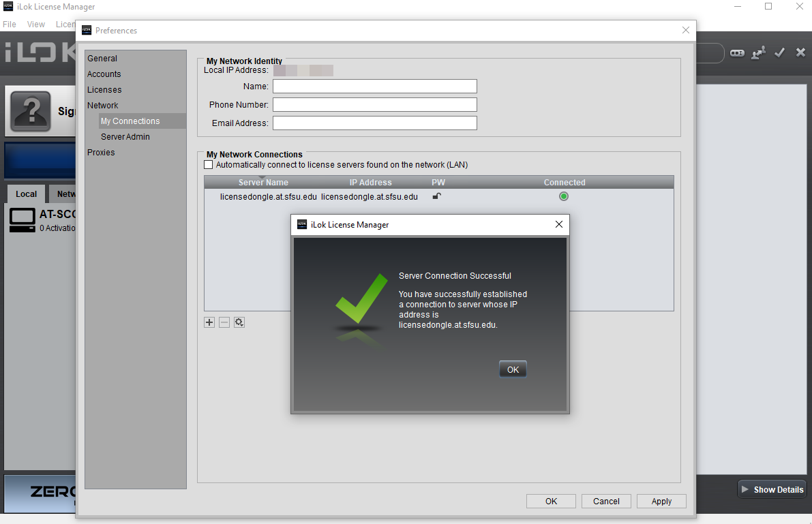The image size is (812, 524).
Task: Click the Server Name column header
Action: tap(263, 182)
